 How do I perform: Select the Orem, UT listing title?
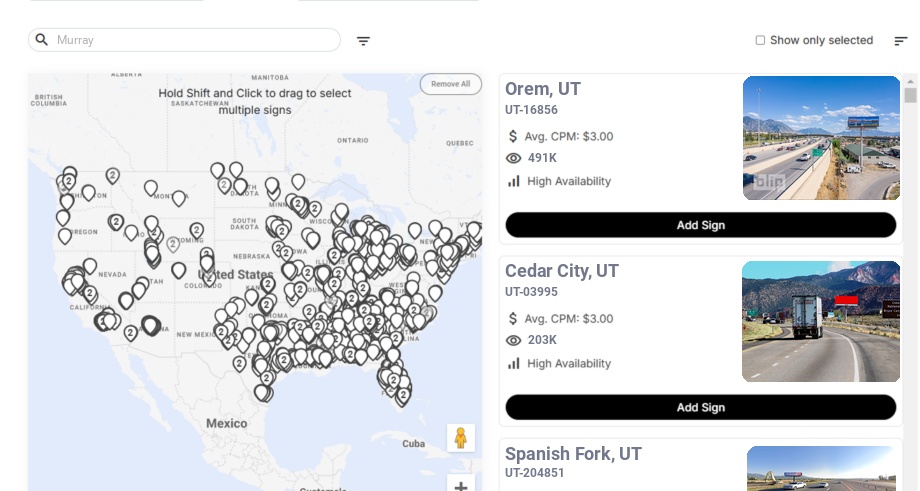click(542, 89)
